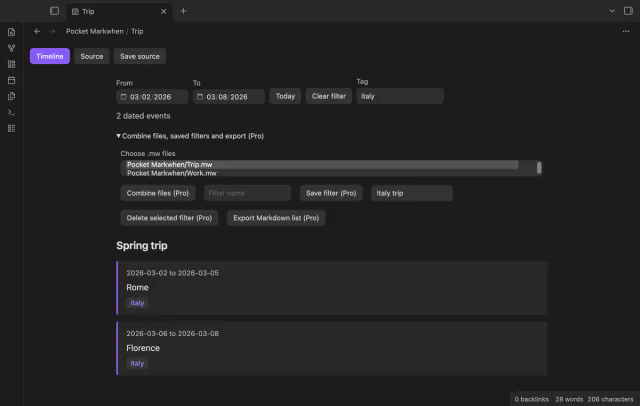Click 28 words in status bar
This screenshot has width=640, height=406.
569,399
